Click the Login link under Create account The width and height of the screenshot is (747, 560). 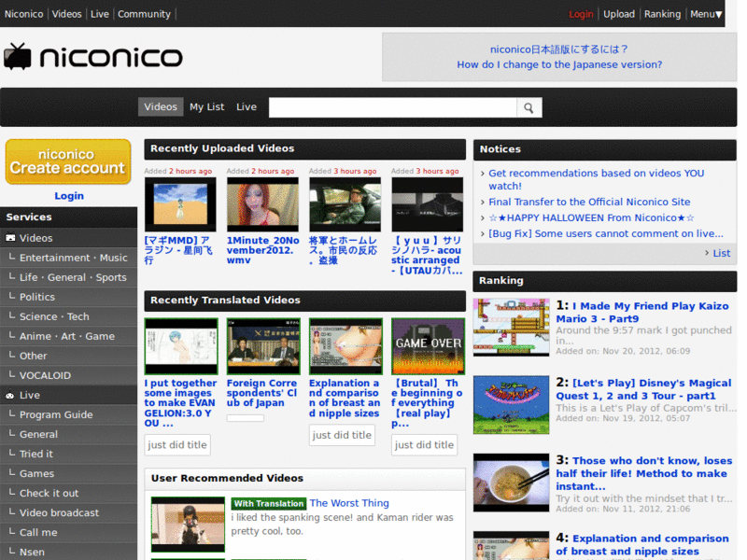69,196
